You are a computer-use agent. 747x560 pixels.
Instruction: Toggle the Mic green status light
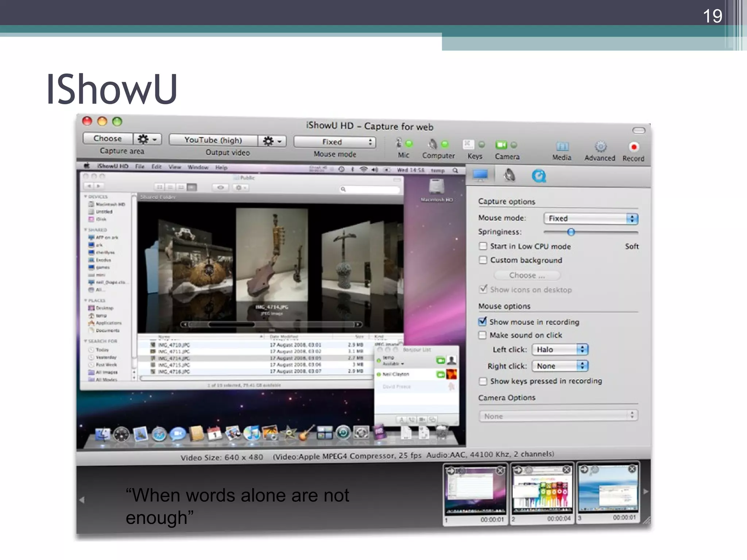409,144
